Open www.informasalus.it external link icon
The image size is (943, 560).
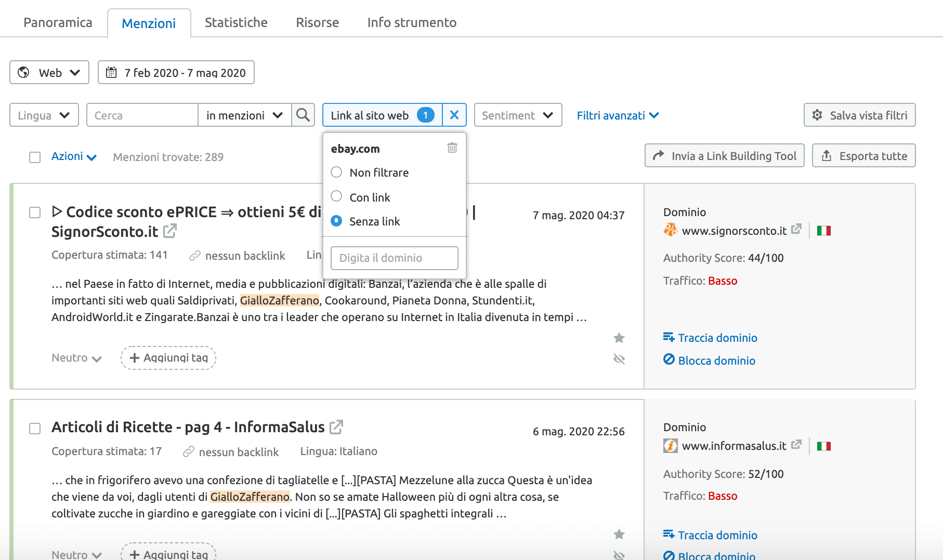coord(796,445)
